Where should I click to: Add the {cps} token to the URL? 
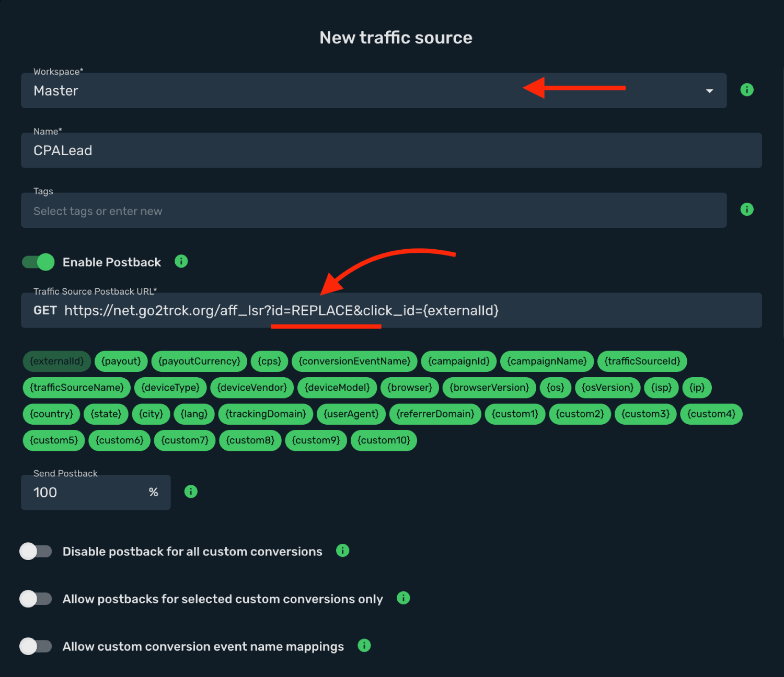(x=270, y=361)
